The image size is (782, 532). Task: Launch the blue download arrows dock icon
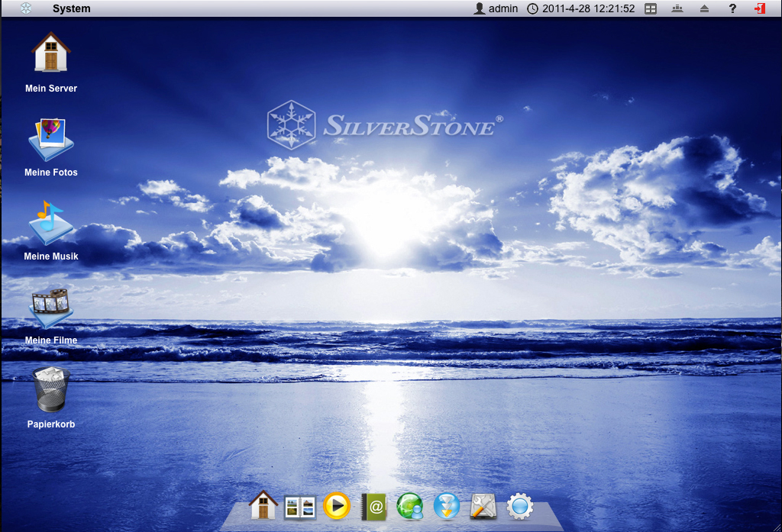tap(446, 506)
